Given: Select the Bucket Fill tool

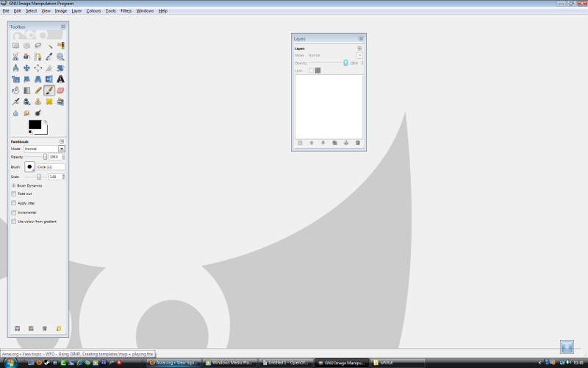Looking at the screenshot, I should (x=15, y=91).
